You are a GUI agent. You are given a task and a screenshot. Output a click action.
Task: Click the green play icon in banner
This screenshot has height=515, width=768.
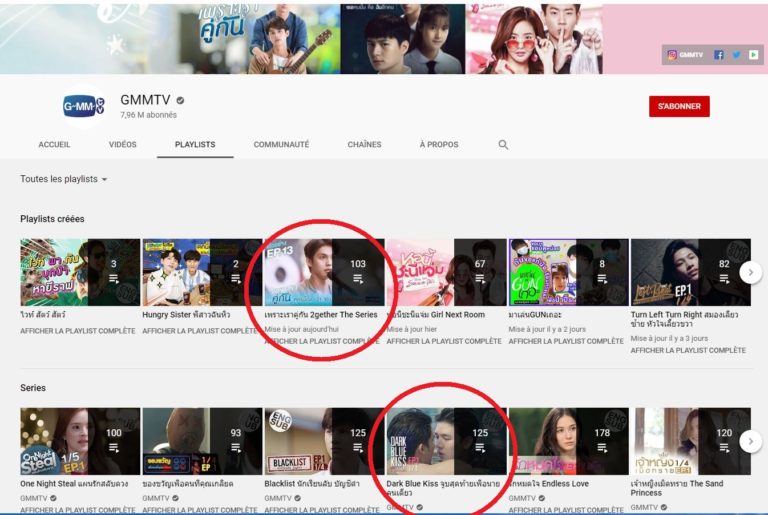click(753, 55)
